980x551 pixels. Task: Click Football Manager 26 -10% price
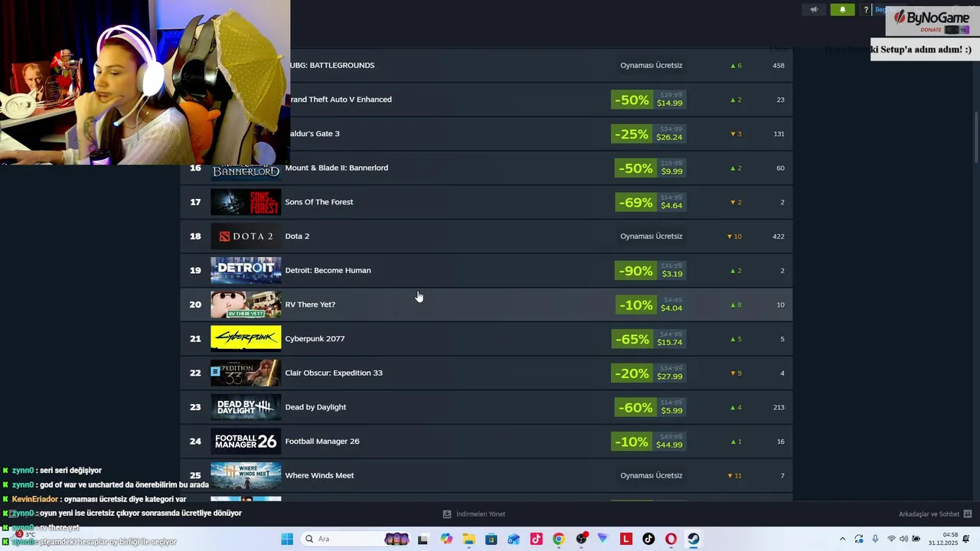(x=648, y=442)
